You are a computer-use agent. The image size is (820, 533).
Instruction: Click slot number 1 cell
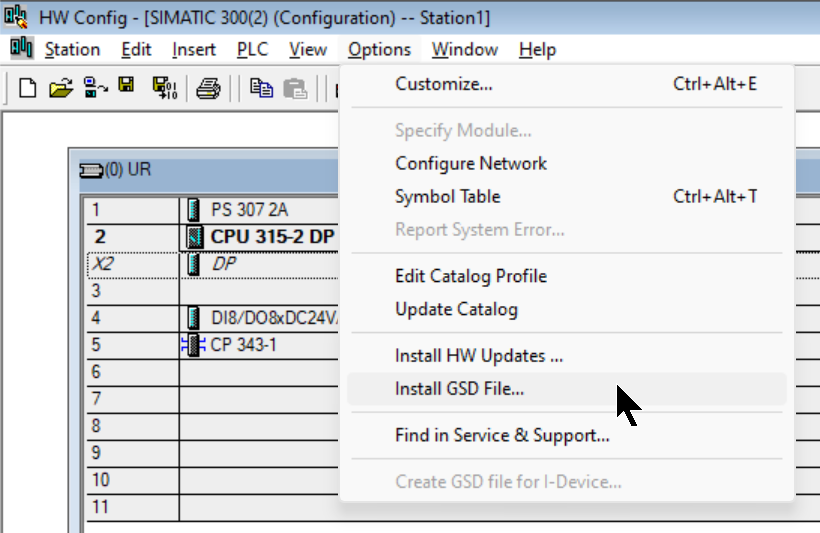132,210
